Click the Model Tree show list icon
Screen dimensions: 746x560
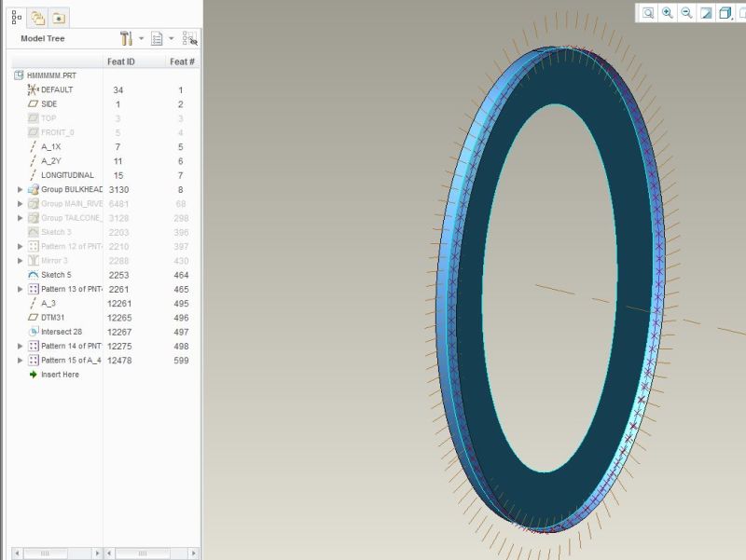[157, 38]
